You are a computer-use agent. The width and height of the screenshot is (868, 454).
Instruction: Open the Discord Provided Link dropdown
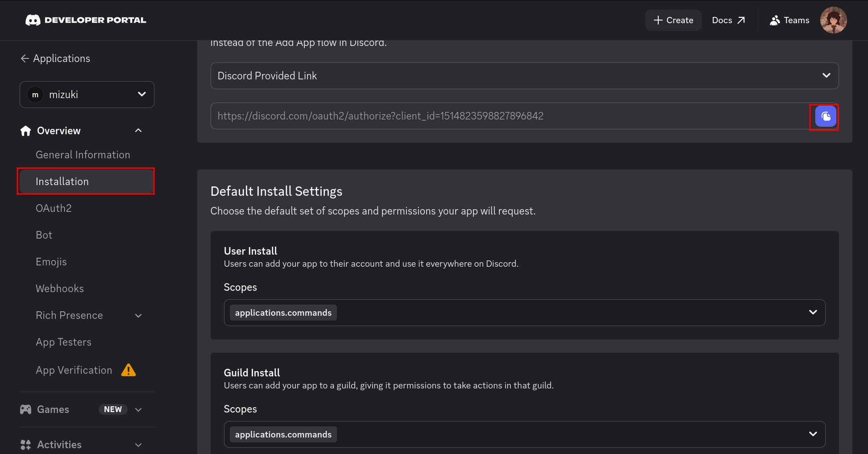coord(524,76)
